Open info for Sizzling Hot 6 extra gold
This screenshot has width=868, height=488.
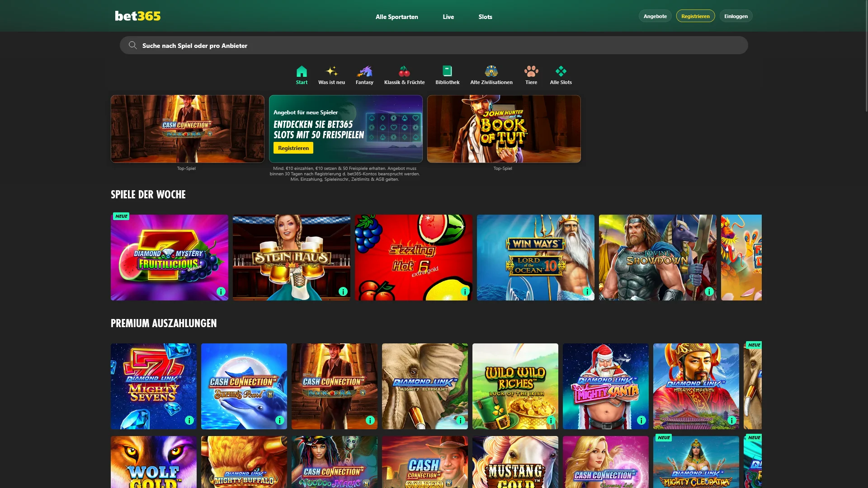click(x=465, y=291)
